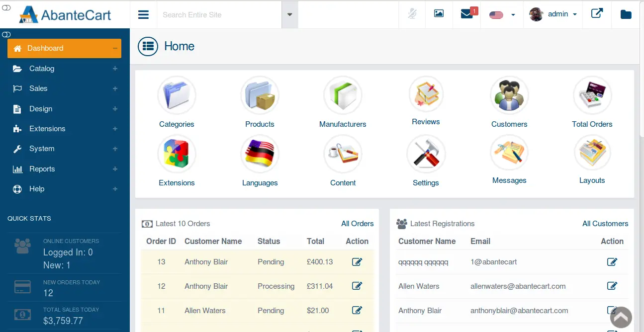Edit order 13 using its action icon
Viewport: 644px width, 332px height.
coord(357,261)
